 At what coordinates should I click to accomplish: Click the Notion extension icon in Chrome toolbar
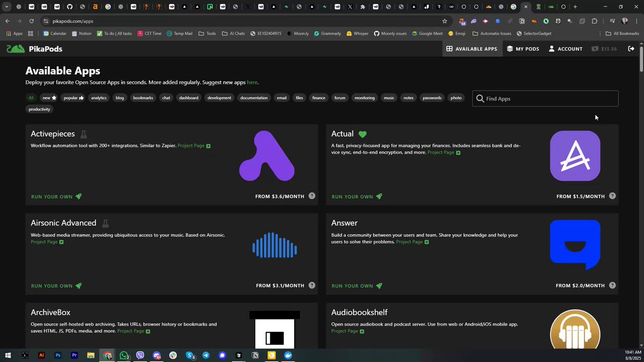(522, 21)
